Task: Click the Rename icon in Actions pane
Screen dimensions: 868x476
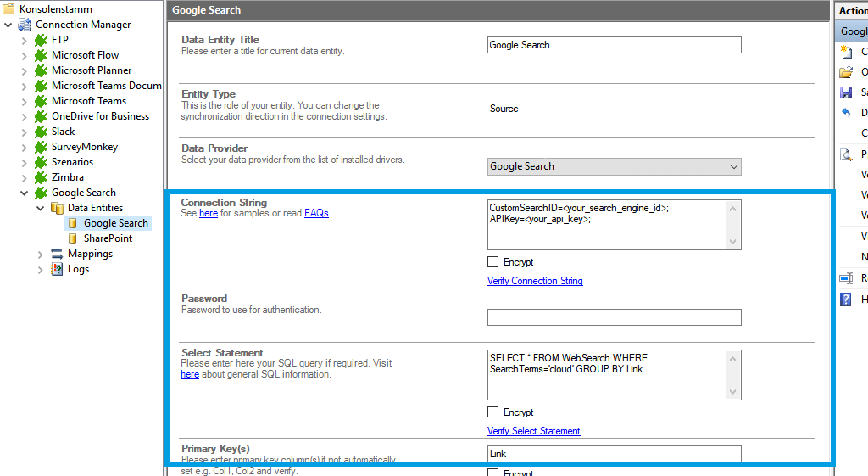Action: click(845, 278)
